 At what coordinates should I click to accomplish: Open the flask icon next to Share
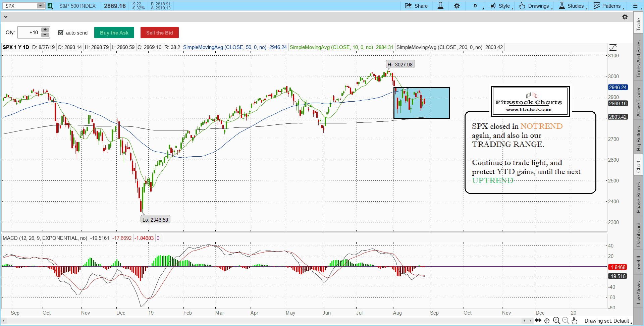(440, 6)
